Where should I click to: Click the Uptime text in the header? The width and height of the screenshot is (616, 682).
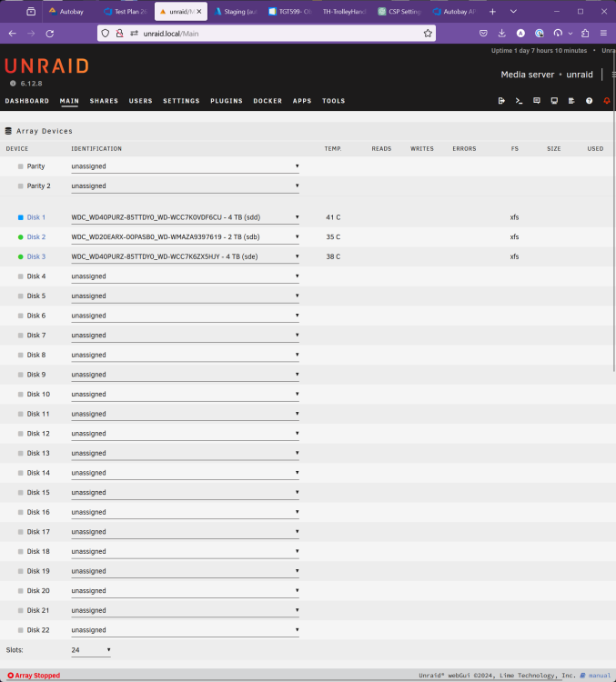[x=539, y=51]
